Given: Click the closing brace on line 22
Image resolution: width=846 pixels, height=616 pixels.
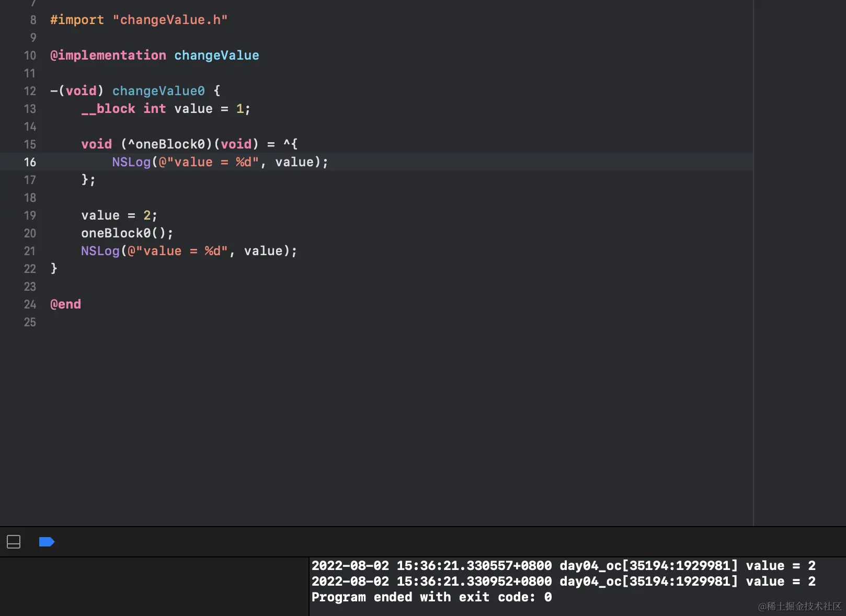Looking at the screenshot, I should coord(54,269).
